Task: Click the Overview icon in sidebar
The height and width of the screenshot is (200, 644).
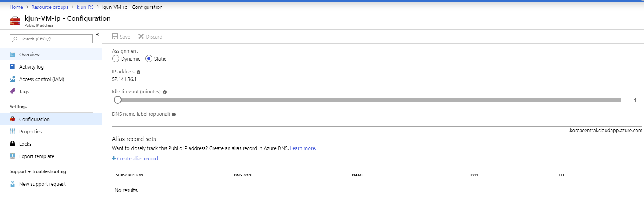Action: click(12, 54)
